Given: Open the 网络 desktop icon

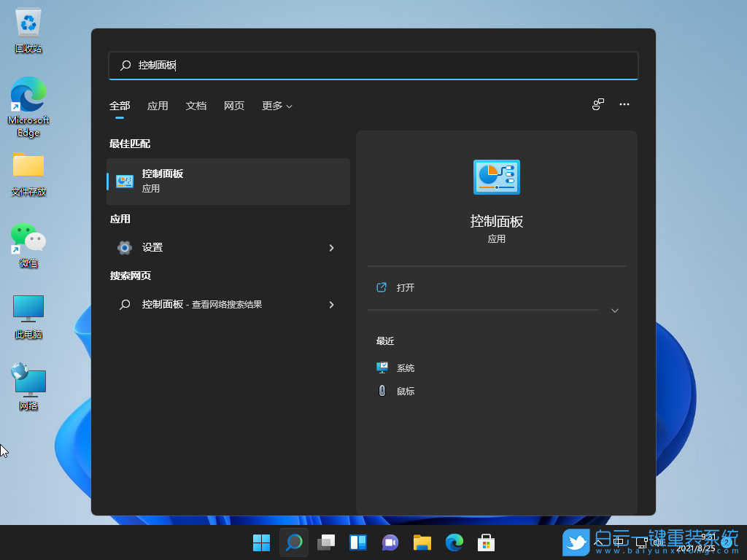Looking at the screenshot, I should click(x=28, y=379).
